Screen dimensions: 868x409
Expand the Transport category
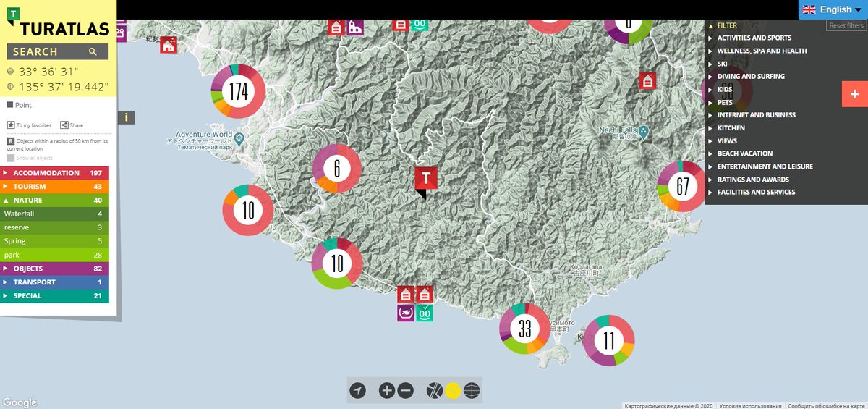[x=54, y=282]
